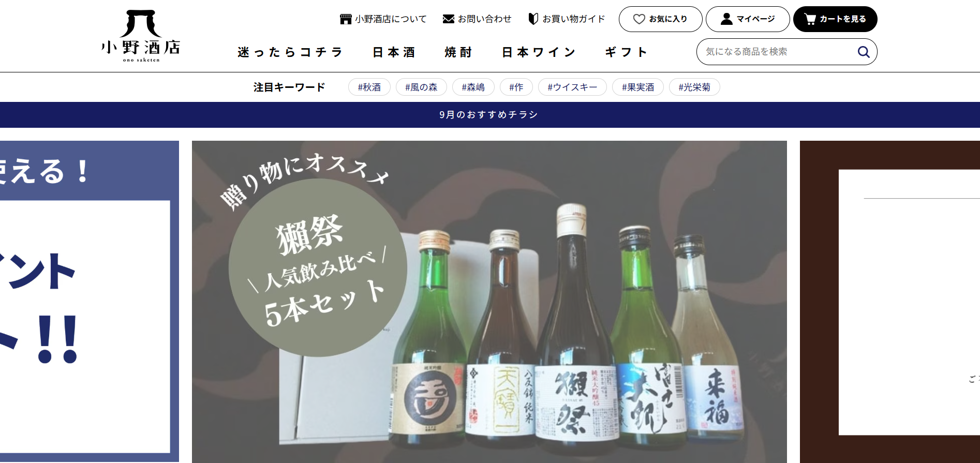Choose the #ウイスキー keyword tag

(572, 87)
